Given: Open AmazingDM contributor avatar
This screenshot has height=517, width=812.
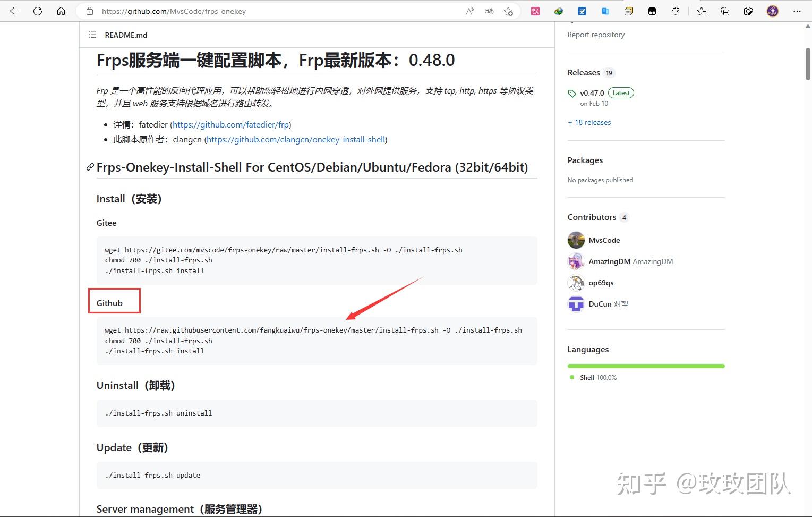Looking at the screenshot, I should tap(576, 261).
